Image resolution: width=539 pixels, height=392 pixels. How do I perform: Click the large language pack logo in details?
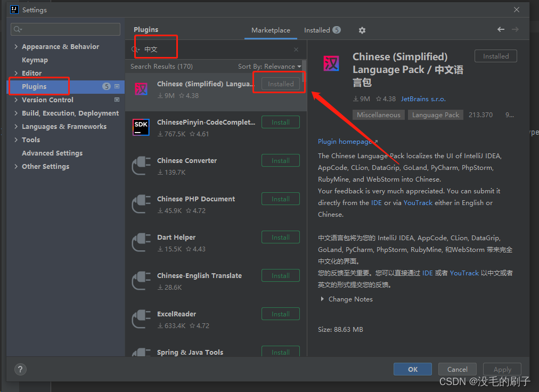tap(331, 63)
